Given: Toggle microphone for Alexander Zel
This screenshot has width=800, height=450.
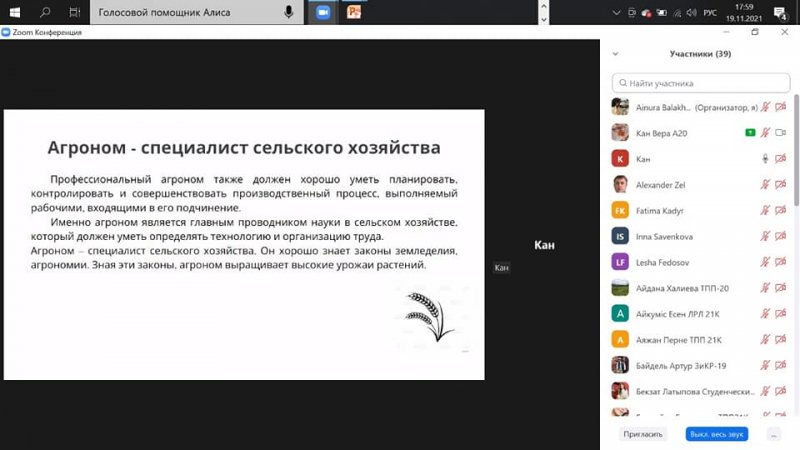Looking at the screenshot, I should [765, 185].
